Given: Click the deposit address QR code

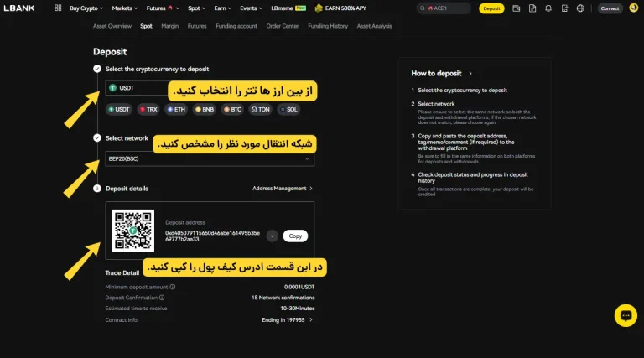Looking at the screenshot, I should point(133,231).
